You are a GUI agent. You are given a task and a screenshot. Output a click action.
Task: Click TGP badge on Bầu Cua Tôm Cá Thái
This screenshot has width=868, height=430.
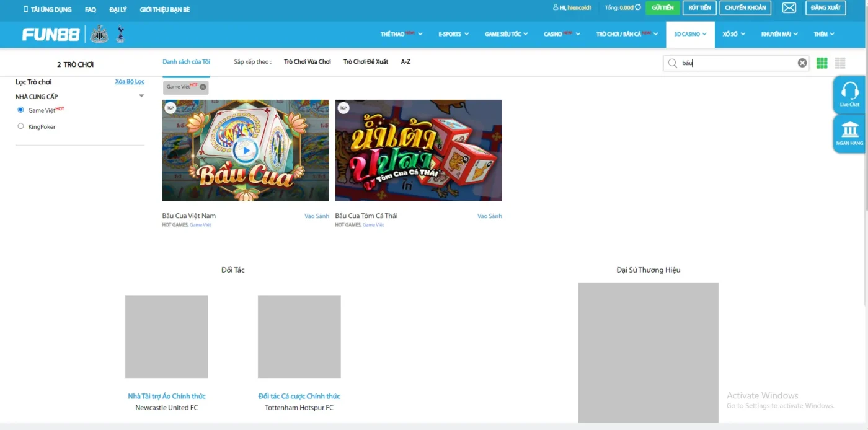tap(343, 108)
